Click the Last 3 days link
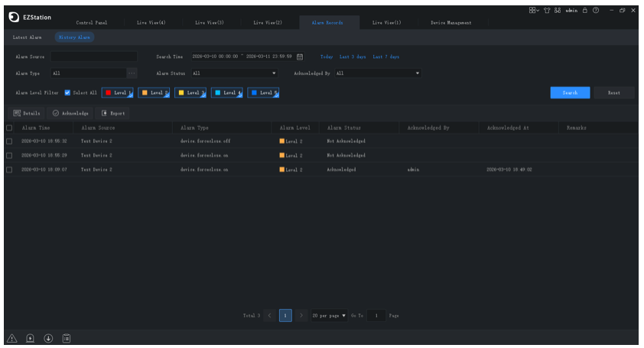This screenshot has height=348, width=644. (x=353, y=57)
